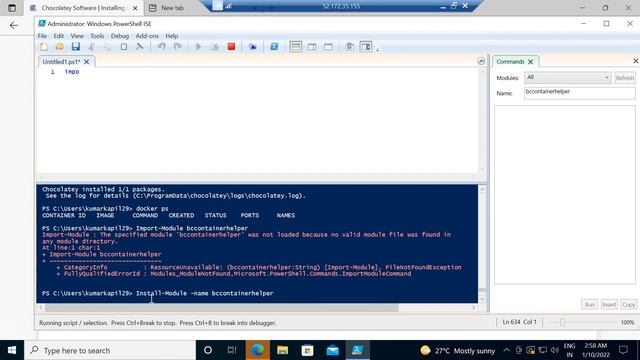The image size is (640, 360).
Task: Undo the last edit in the toolbar
Action: click(x=162, y=47)
